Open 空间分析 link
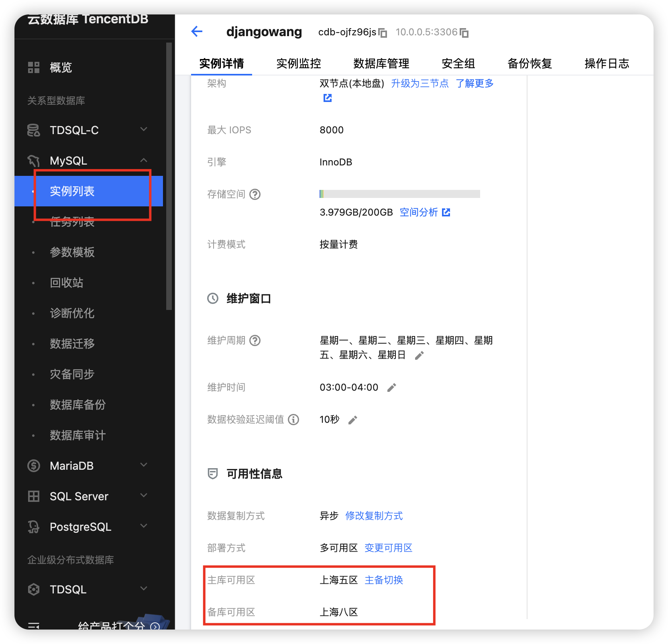 (x=419, y=212)
